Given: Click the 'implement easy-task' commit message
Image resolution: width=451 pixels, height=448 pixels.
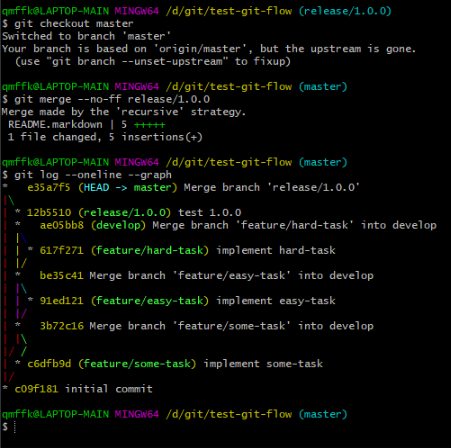Looking at the screenshot, I should 276,301.
